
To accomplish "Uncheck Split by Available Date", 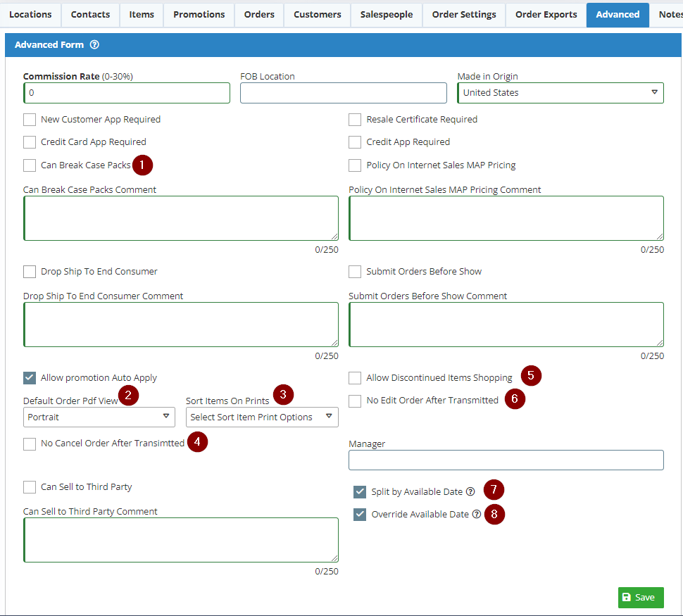I will (x=360, y=492).
